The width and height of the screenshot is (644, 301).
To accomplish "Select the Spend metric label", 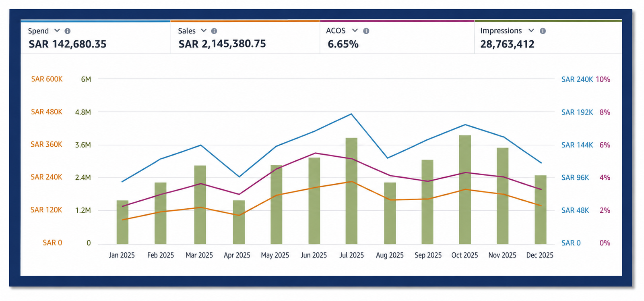I will tap(38, 31).
